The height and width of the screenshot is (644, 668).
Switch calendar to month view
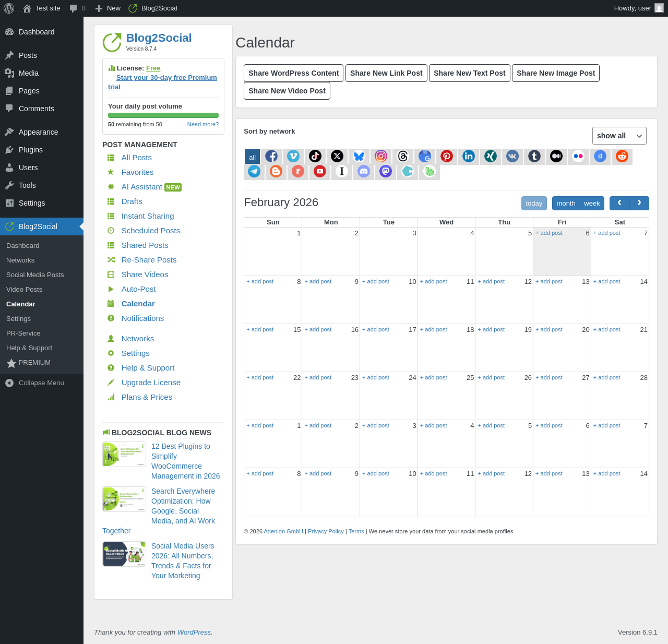(566, 204)
